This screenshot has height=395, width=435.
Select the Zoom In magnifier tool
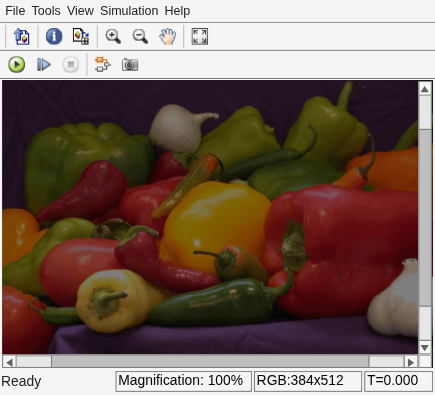[113, 36]
